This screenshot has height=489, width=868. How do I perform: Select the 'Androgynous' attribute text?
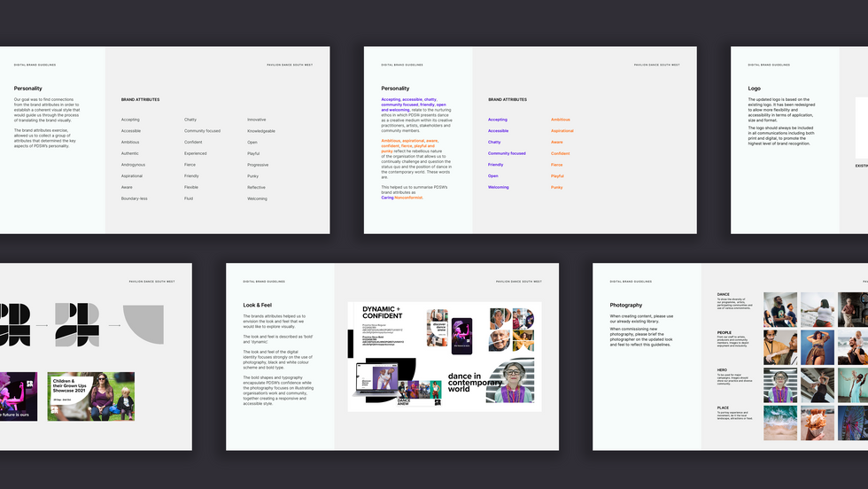[x=133, y=165]
